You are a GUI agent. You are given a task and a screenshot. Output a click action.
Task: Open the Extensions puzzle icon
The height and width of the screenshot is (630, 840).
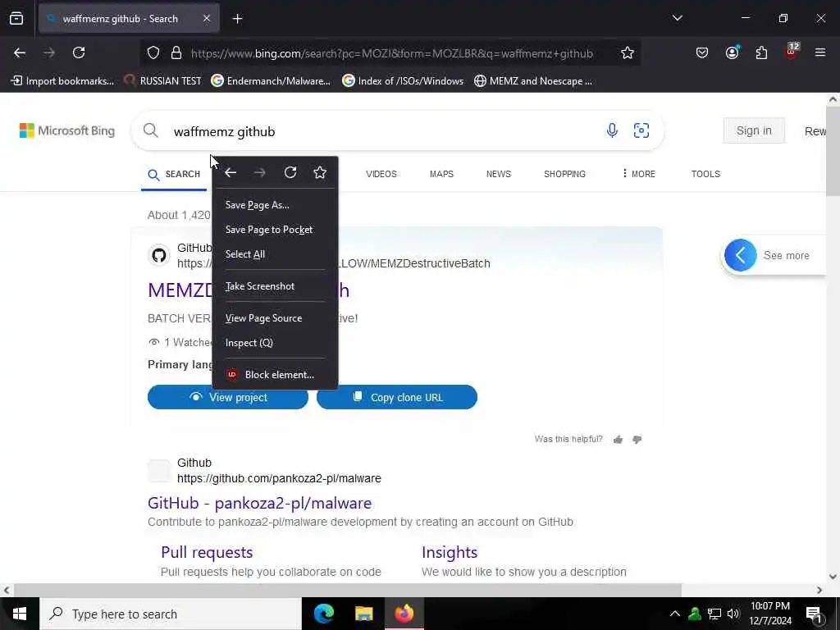[761, 52]
